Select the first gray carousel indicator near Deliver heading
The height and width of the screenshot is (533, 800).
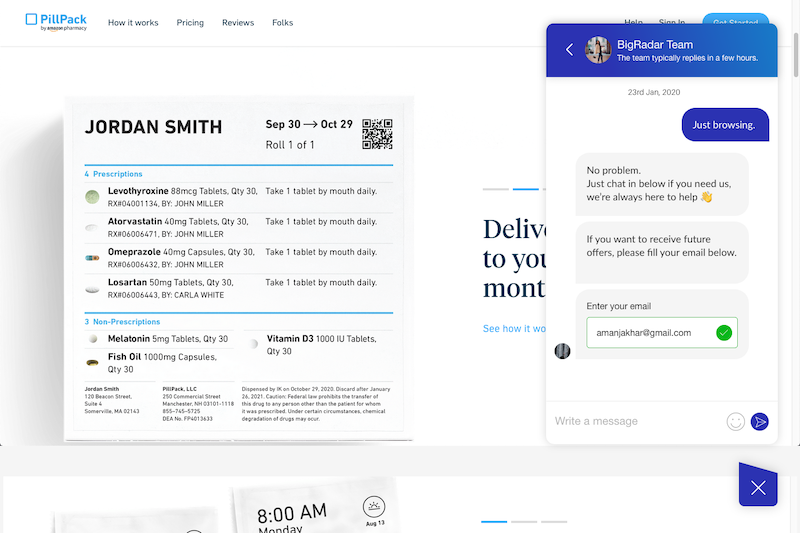[x=495, y=189]
